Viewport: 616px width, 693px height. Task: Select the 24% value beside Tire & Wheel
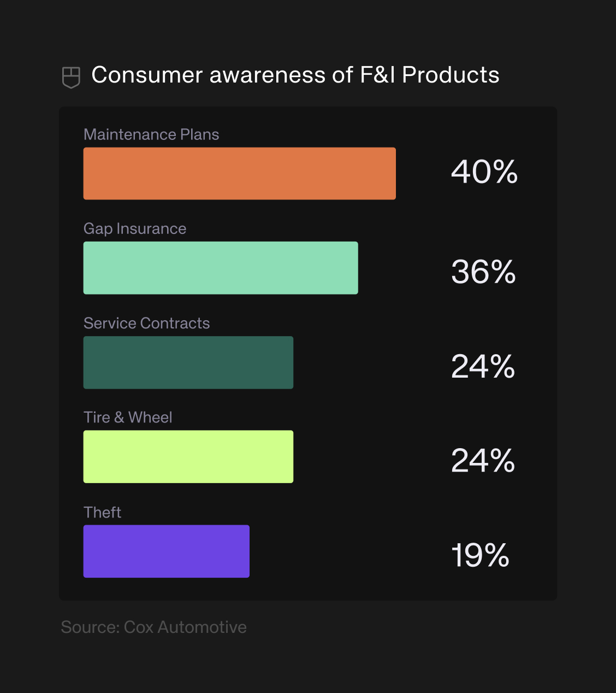click(x=483, y=461)
